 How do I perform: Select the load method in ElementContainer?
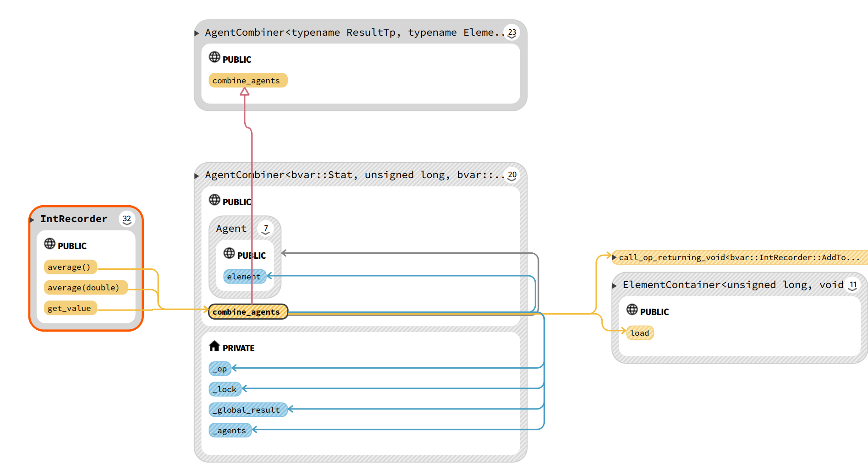pos(640,333)
